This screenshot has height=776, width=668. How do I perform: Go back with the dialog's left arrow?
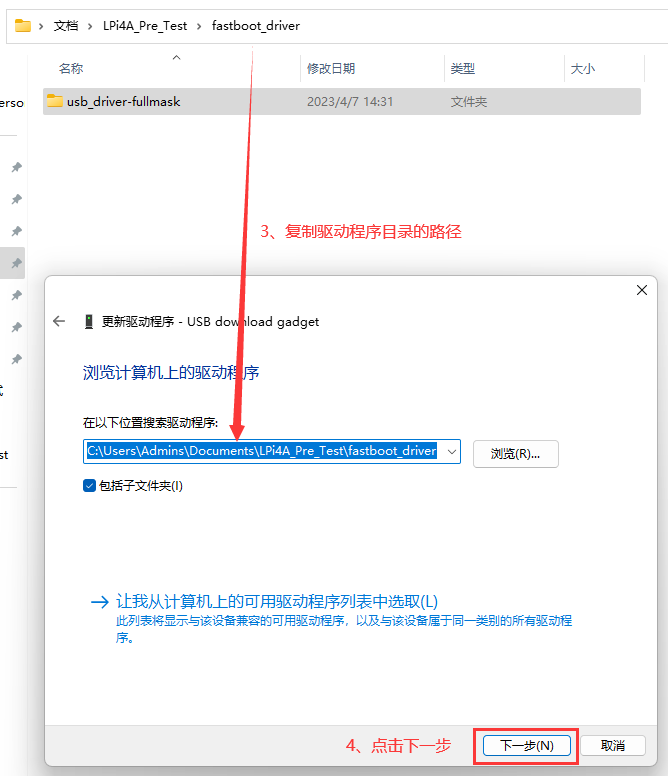[59, 321]
